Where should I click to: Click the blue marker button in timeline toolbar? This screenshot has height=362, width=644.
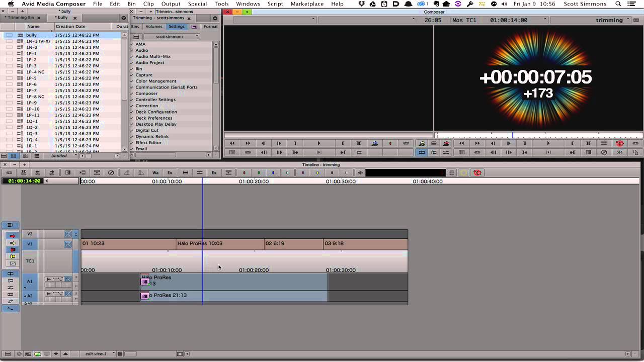(273, 172)
